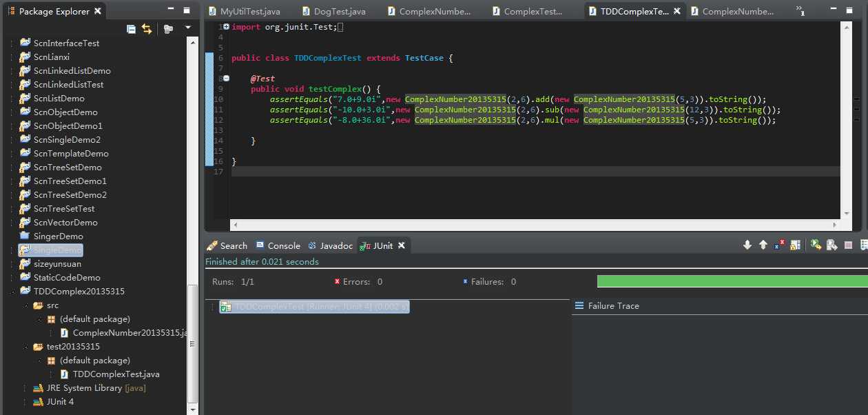Viewport: 868px width, 415px height.
Task: Click the testComplex method name in code
Action: [335, 89]
